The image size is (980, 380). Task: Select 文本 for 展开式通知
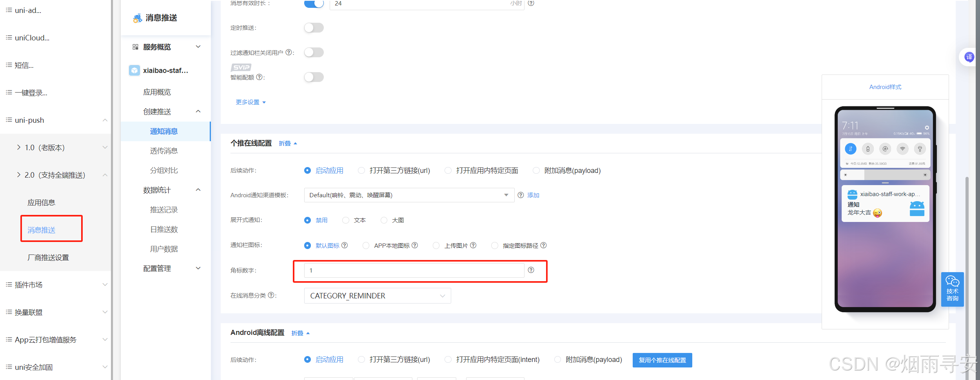[x=345, y=220]
